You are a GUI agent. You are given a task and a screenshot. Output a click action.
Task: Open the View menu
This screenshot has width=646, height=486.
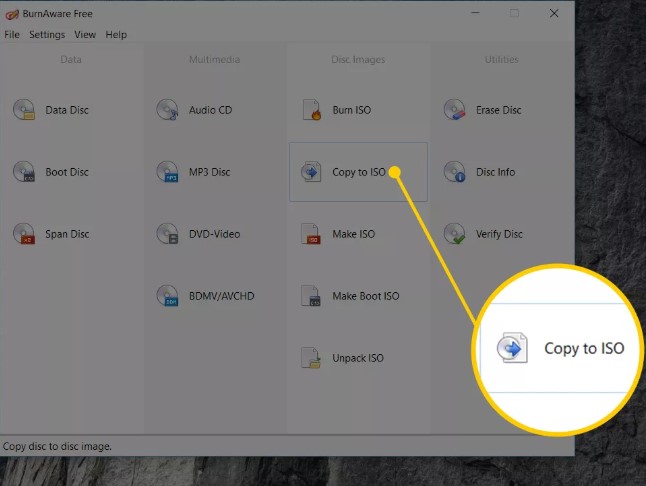[x=85, y=35]
